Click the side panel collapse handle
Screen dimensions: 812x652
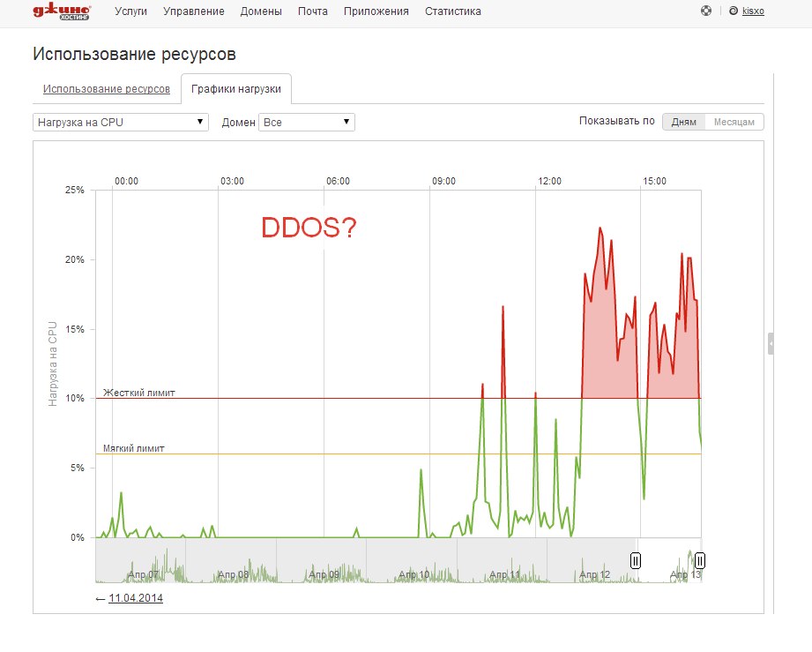pyautogui.click(x=771, y=343)
